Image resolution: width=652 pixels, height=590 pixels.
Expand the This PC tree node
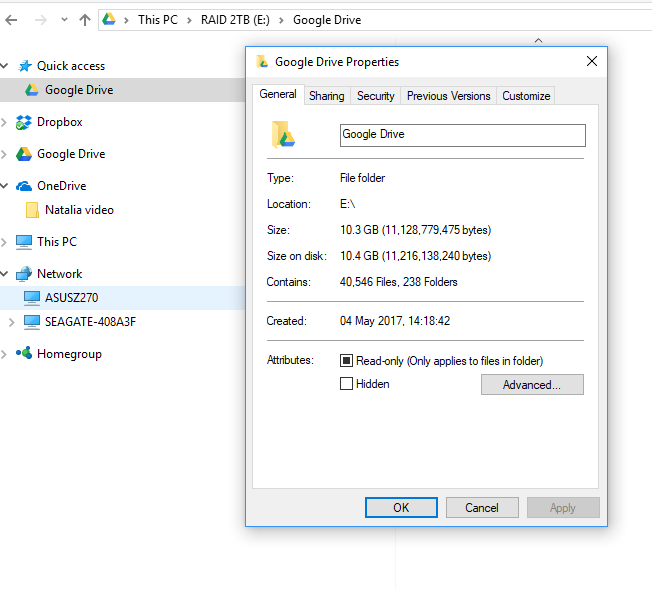[4, 242]
